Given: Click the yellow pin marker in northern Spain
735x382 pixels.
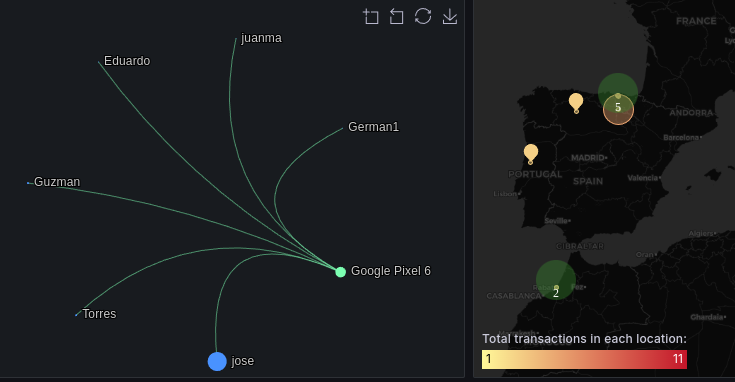Looking at the screenshot, I should pos(576,103).
